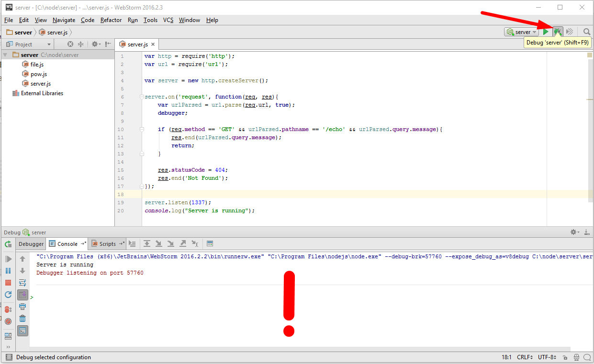Click the green Run 'server' button
This screenshot has height=364, width=594.
[546, 32]
